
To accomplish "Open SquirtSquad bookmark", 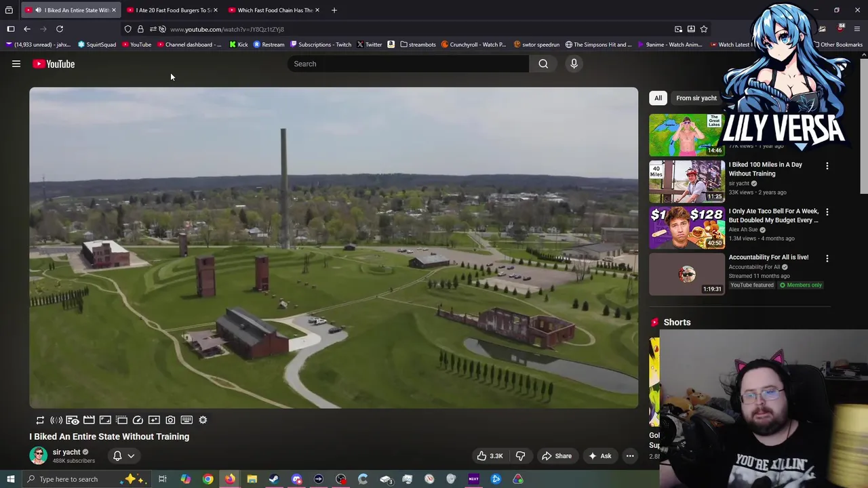I will tap(97, 45).
